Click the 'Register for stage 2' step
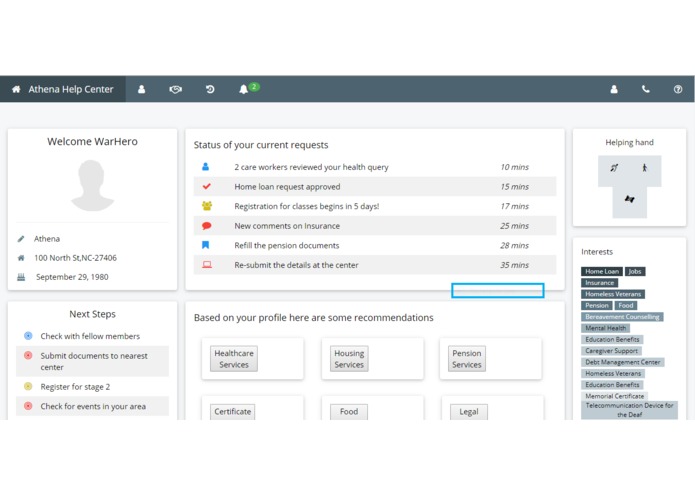The image size is (695, 494). pyautogui.click(x=75, y=386)
